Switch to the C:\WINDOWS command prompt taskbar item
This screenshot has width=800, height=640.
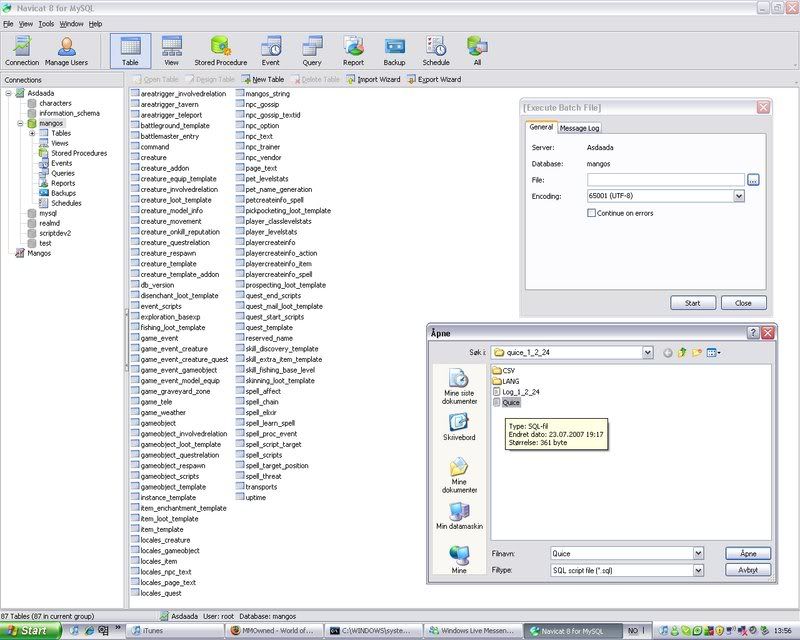373,631
